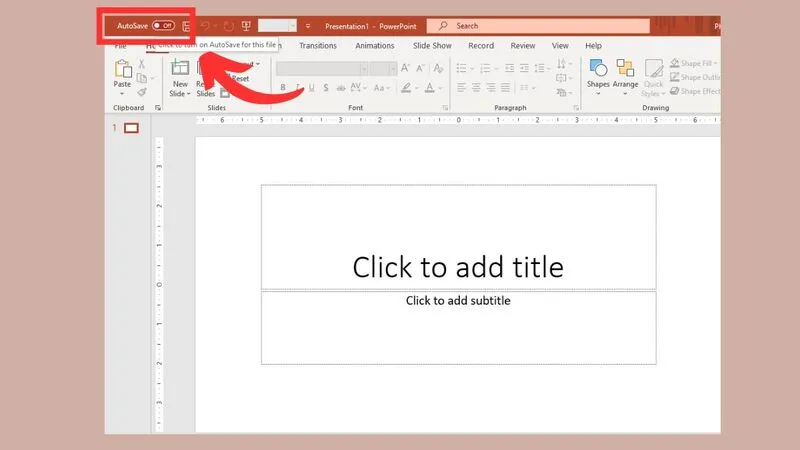
Task: Click the Redo icon in title bar
Action: [x=229, y=26]
